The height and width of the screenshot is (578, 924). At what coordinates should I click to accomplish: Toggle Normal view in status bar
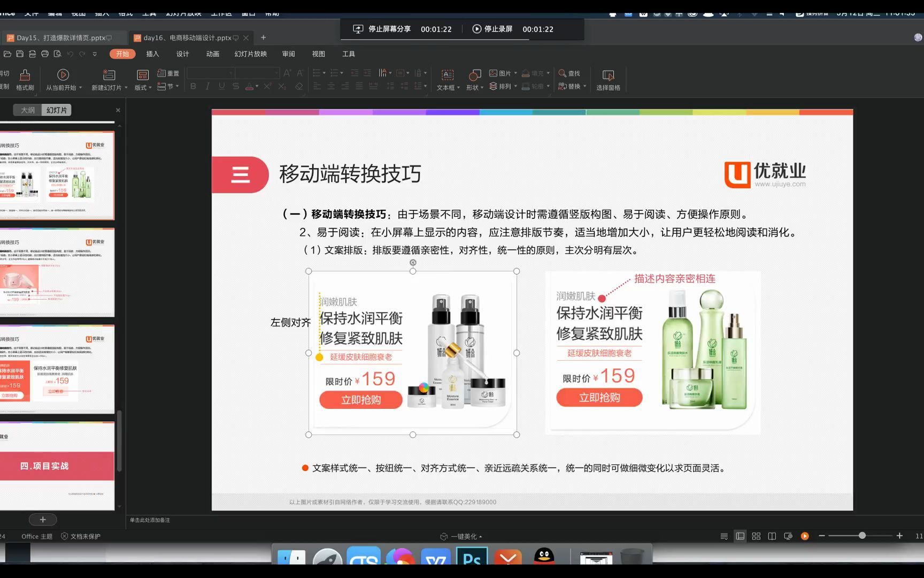coord(740,536)
